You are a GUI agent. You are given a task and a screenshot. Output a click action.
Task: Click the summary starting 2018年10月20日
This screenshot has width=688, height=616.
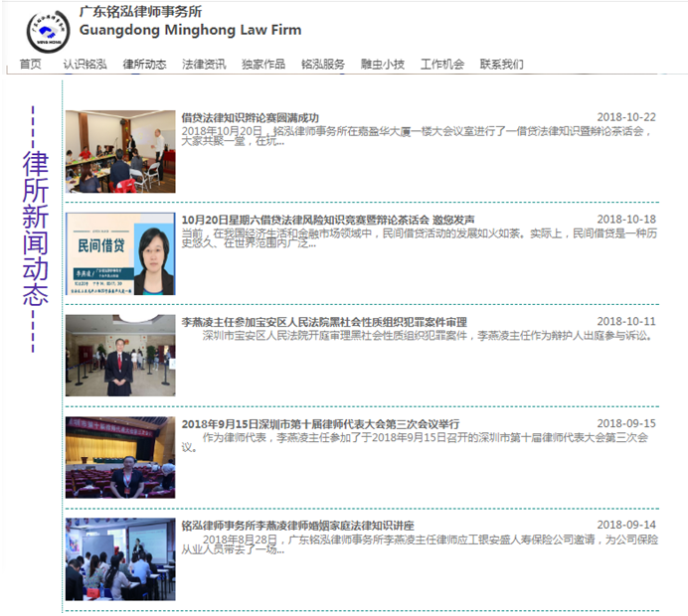point(417,136)
